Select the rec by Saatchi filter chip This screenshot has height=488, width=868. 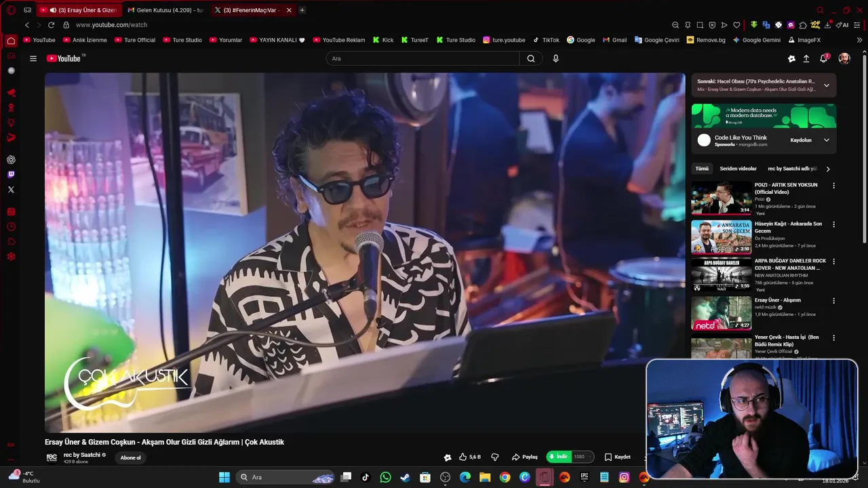[792, 169]
